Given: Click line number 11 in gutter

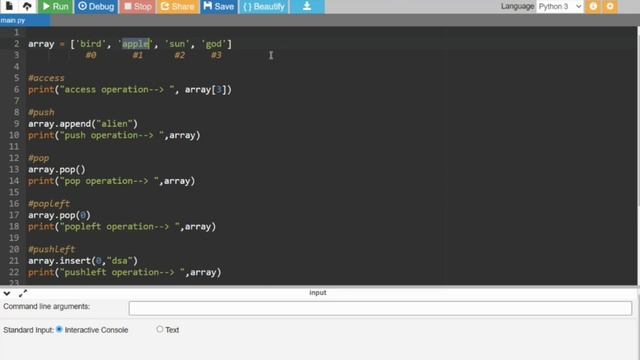Looking at the screenshot, I should (x=14, y=147).
